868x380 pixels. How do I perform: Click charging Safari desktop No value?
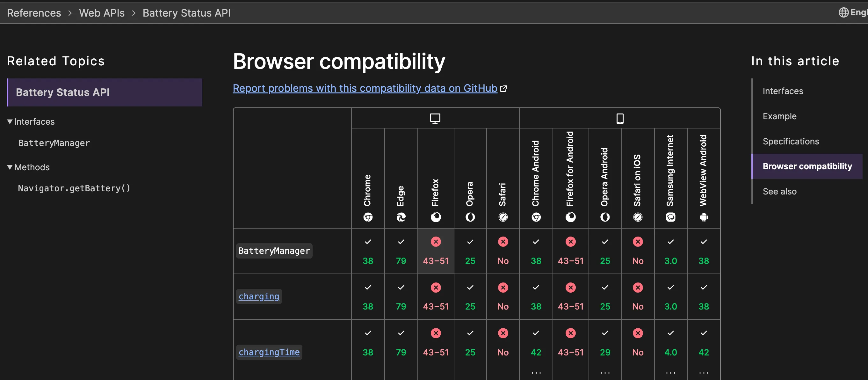pyautogui.click(x=503, y=306)
